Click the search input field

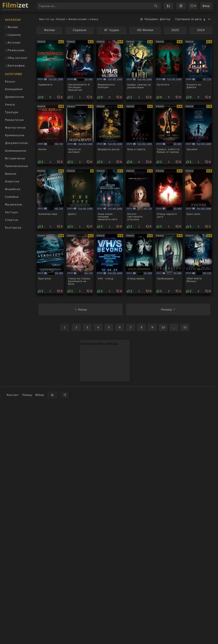coord(95,6)
